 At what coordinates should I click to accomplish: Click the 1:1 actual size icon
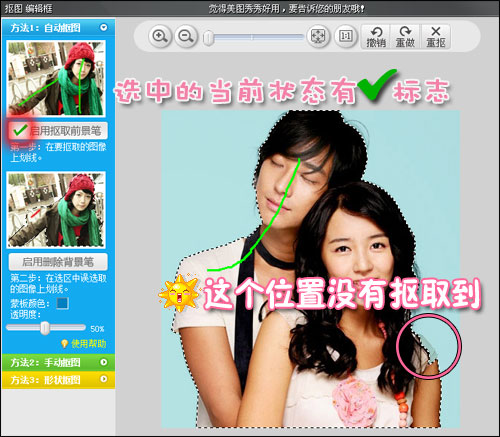click(346, 36)
